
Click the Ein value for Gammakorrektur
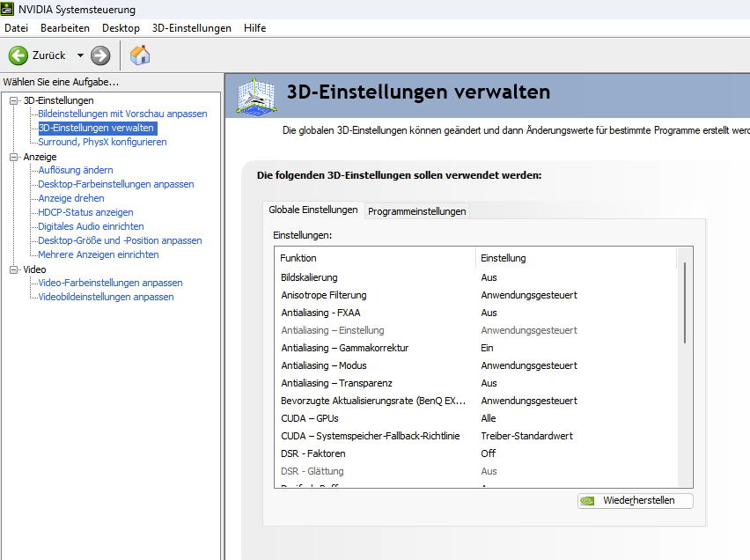coord(487,348)
